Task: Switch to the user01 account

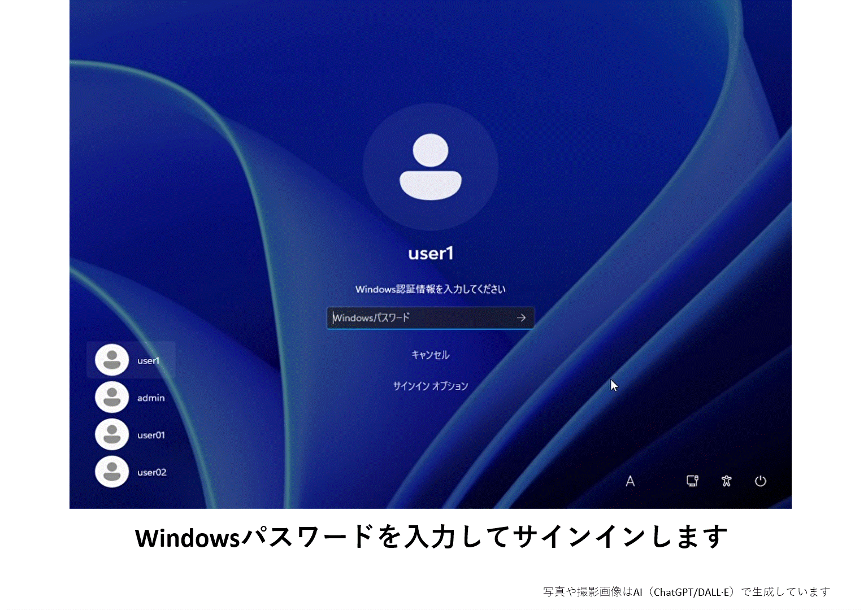Action: (x=131, y=434)
